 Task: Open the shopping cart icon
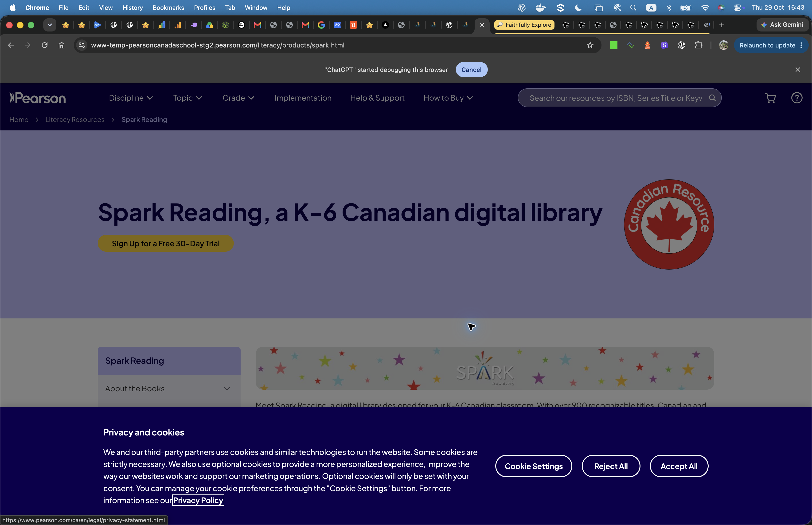click(x=770, y=98)
